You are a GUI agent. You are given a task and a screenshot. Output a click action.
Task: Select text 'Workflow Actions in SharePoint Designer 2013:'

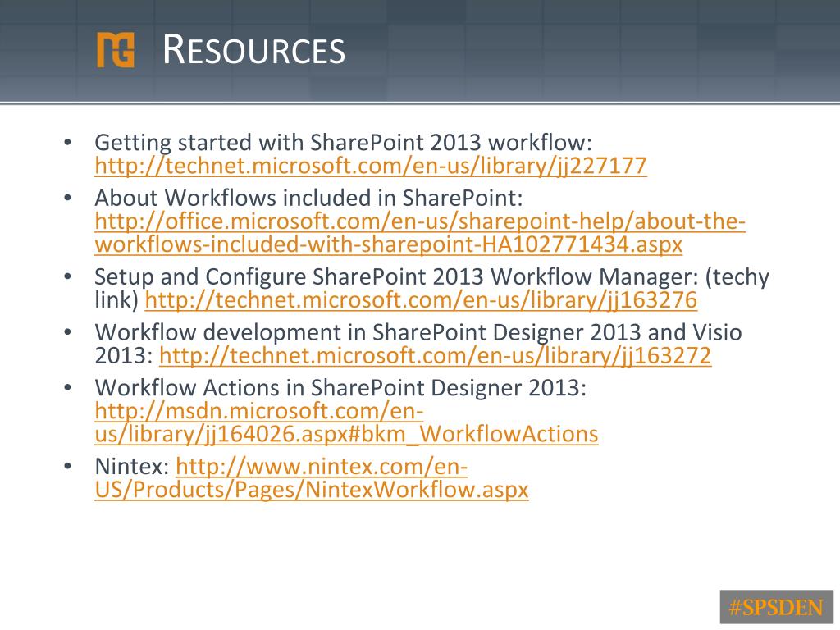pos(340,388)
